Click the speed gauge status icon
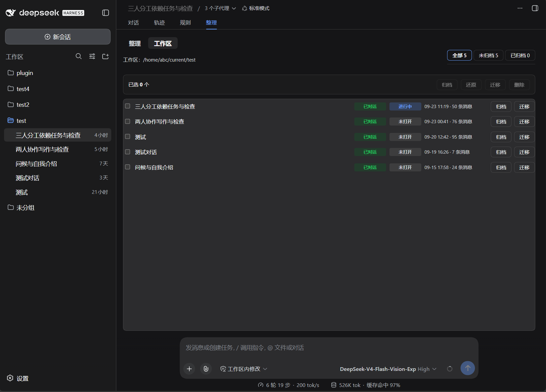This screenshot has width=546, height=392. click(261, 385)
